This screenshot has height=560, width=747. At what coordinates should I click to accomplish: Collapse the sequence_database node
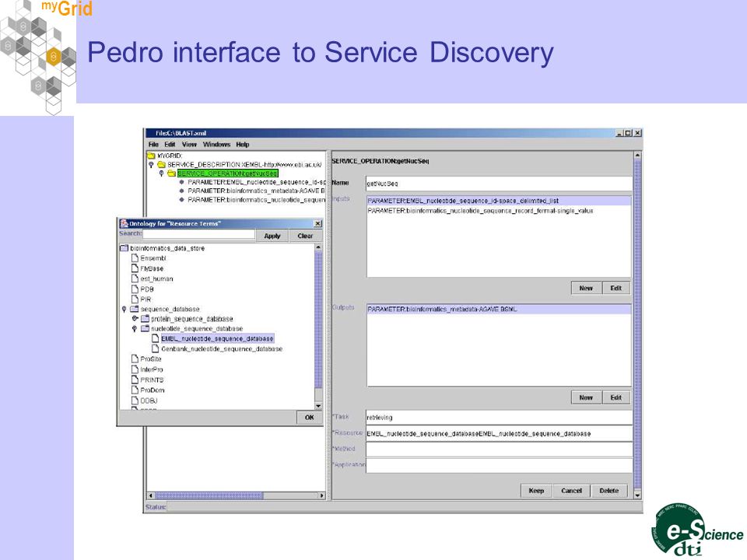(x=124, y=309)
